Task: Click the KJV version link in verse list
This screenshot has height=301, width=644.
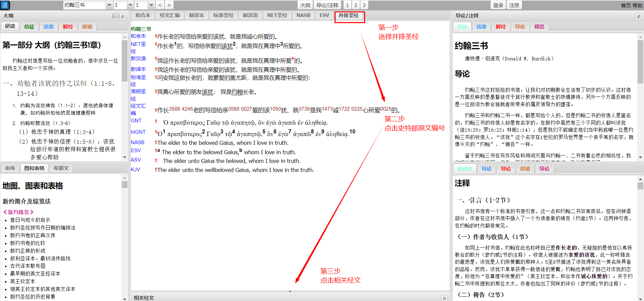Action: point(136,170)
